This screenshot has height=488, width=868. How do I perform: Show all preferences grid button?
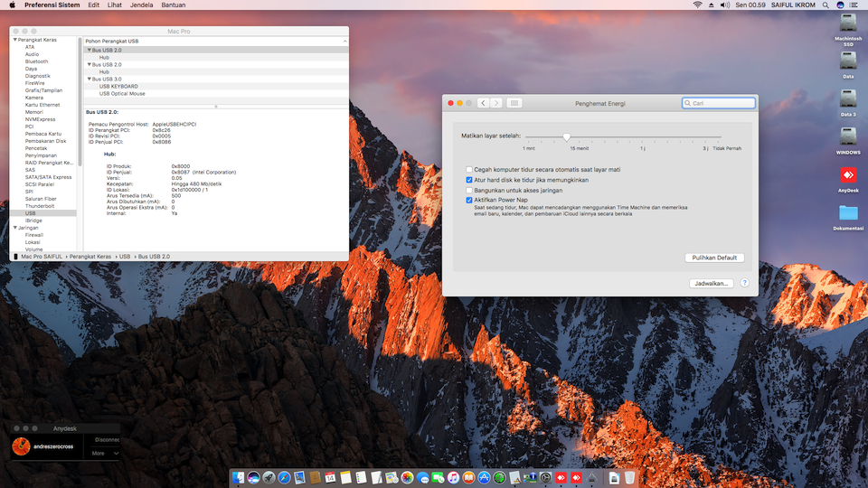pos(514,103)
